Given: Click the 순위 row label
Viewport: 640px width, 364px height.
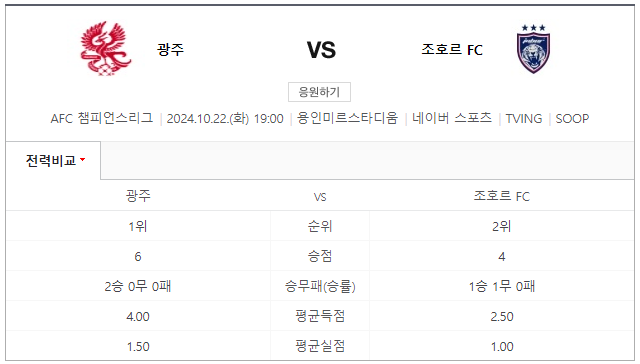Looking at the screenshot, I should pos(320,226).
